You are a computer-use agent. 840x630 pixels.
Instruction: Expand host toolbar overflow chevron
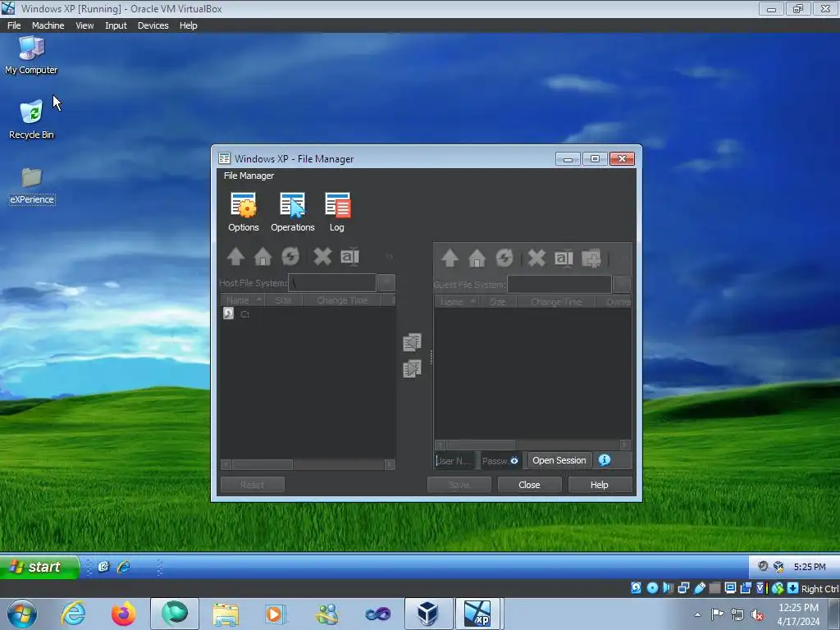[x=390, y=257]
